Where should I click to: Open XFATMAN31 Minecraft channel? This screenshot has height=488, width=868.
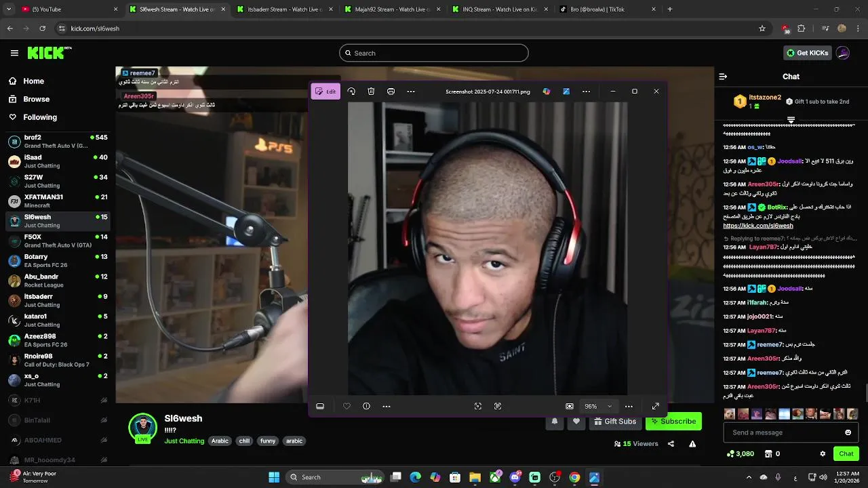[x=58, y=201]
